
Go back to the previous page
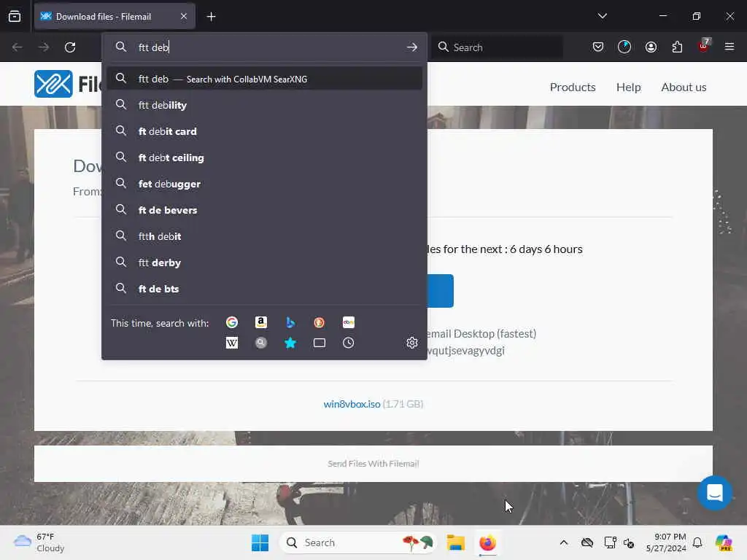[18, 47]
